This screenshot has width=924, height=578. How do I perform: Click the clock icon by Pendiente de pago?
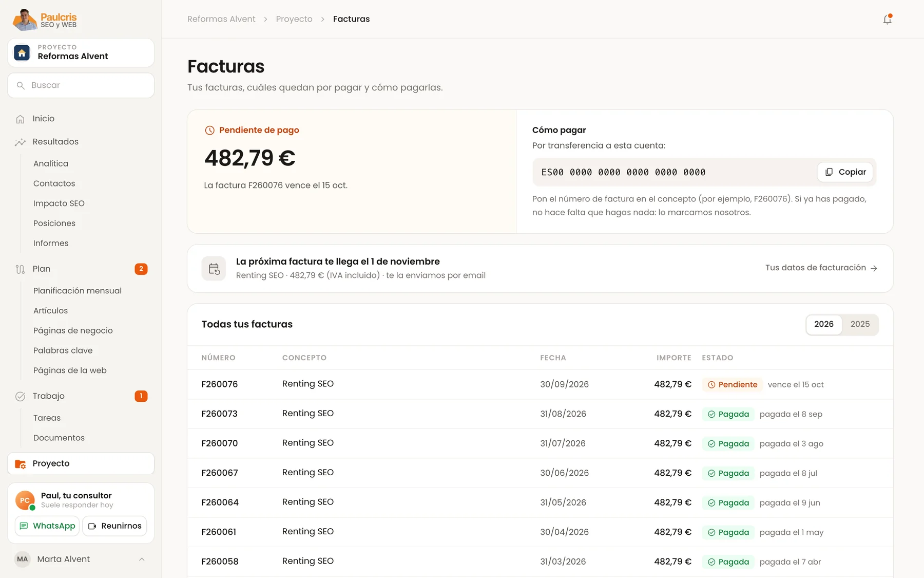(209, 130)
